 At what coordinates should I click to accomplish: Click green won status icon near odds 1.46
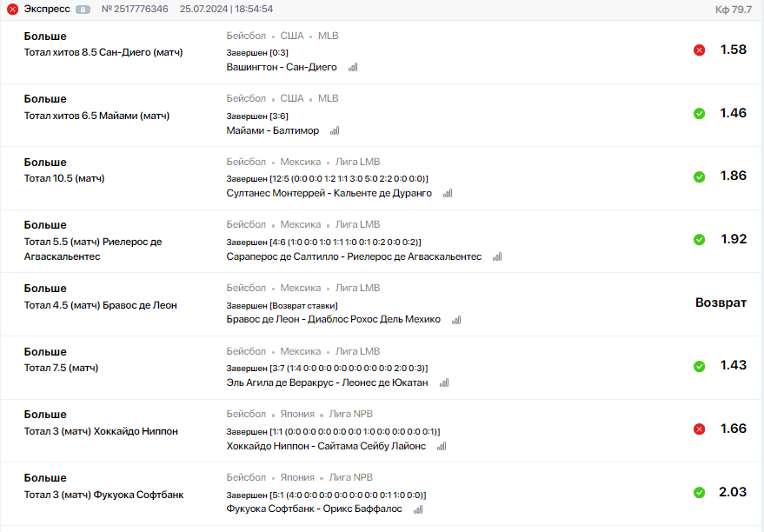pos(699,114)
